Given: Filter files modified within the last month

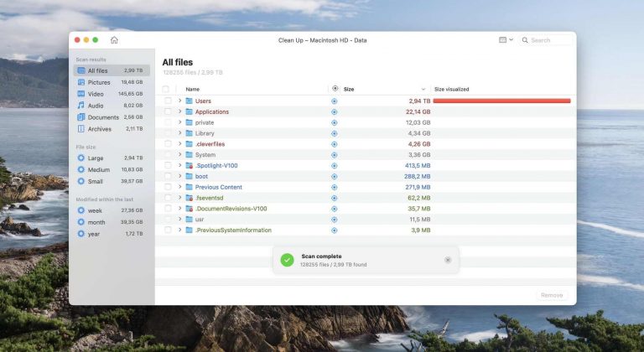Looking at the screenshot, I should (x=96, y=222).
